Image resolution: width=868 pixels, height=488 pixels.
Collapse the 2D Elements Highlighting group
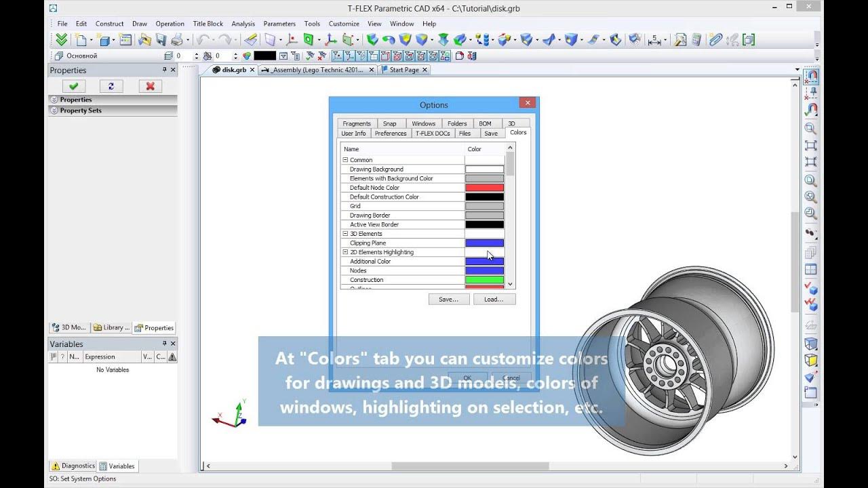tap(345, 252)
